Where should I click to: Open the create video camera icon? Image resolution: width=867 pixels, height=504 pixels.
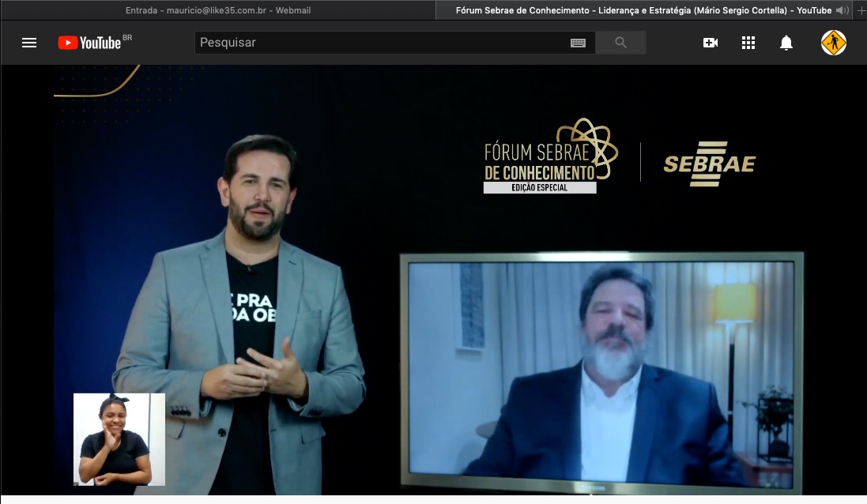[711, 43]
